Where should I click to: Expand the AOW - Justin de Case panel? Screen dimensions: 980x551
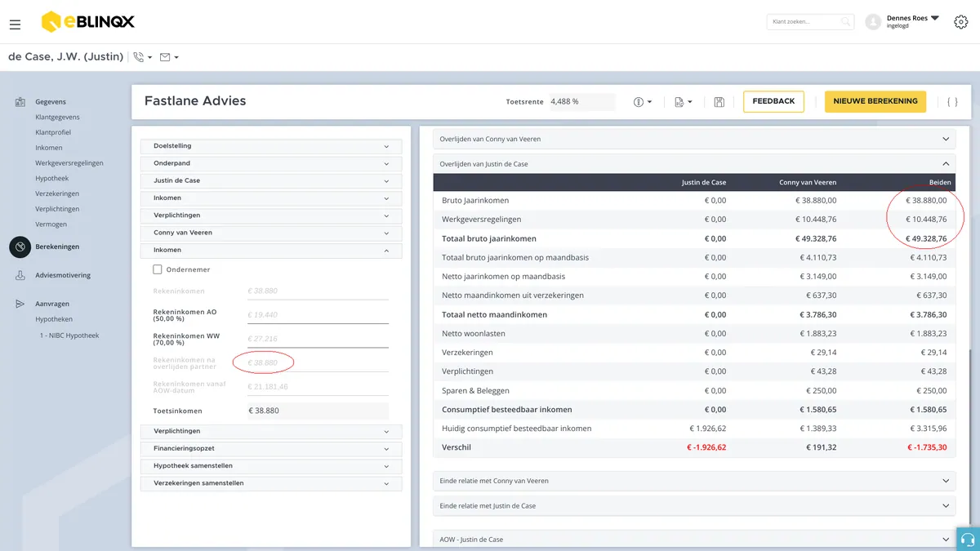(693, 540)
